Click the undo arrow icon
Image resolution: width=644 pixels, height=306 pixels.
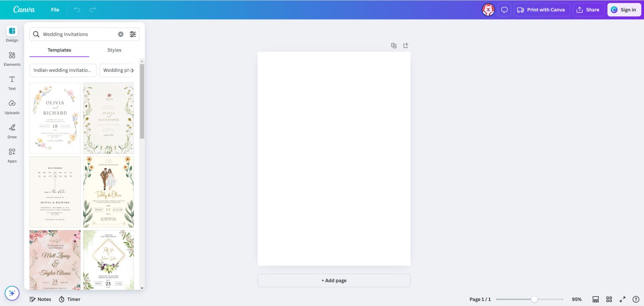pyautogui.click(x=77, y=10)
